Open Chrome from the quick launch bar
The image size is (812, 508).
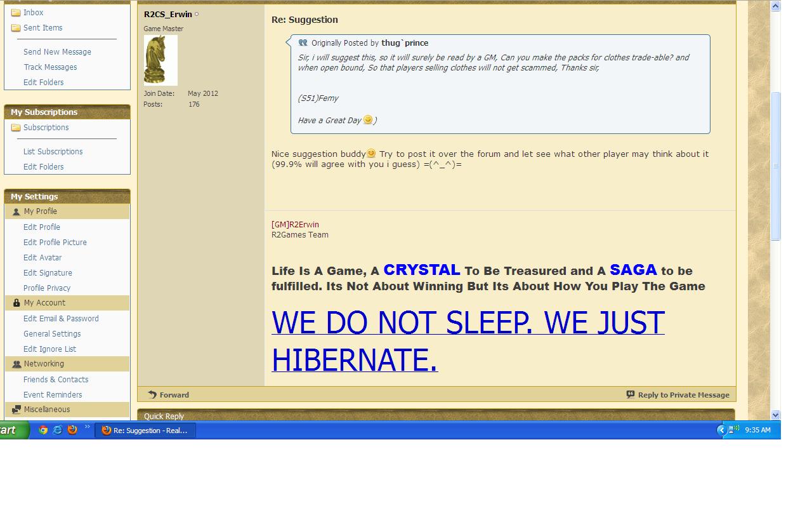[x=43, y=430]
